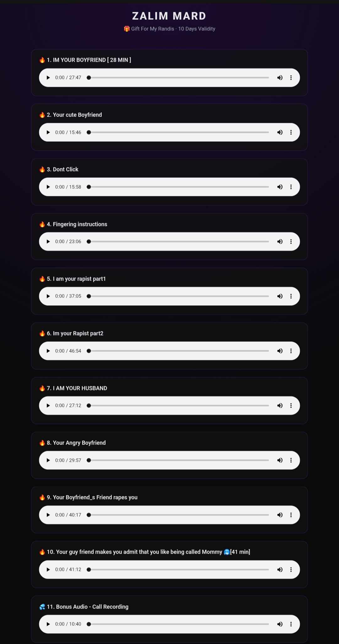Mute the Bonus Audio player

[280, 624]
